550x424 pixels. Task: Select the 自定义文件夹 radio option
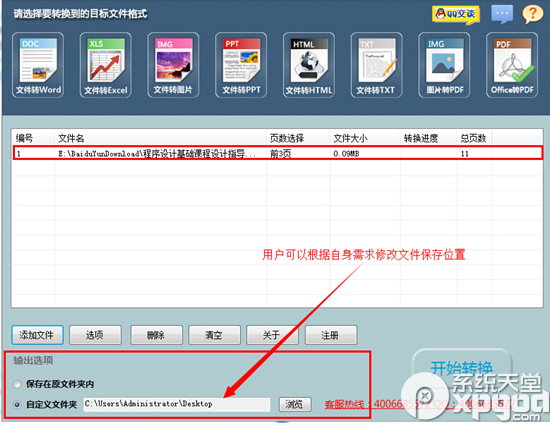(17, 404)
